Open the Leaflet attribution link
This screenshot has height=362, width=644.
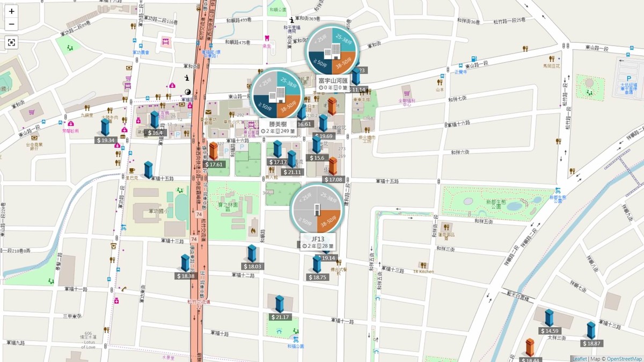point(579,359)
